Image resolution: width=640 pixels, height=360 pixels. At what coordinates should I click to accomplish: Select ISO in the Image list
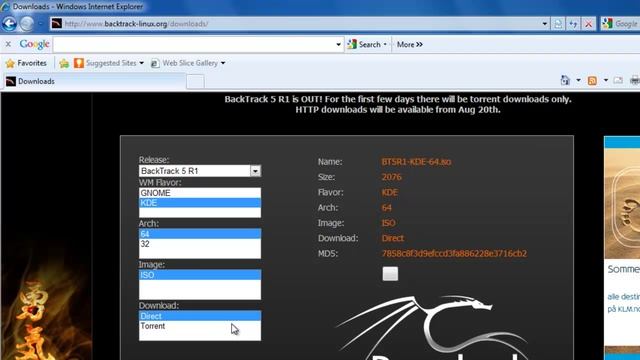click(200, 275)
